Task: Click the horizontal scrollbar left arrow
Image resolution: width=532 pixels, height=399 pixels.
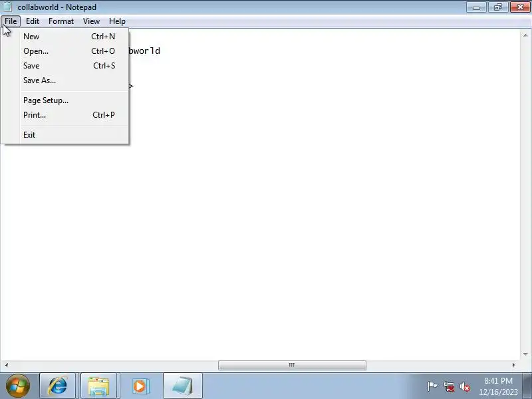Action: (6, 365)
